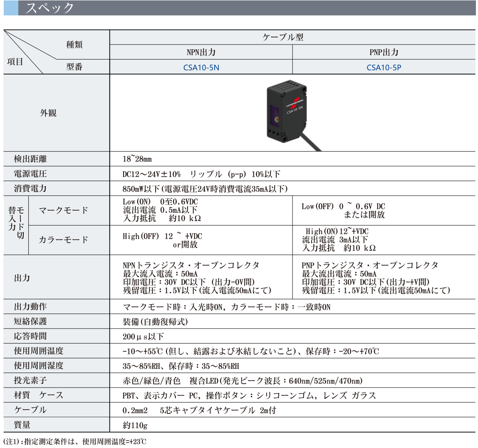Click the PNP出力 column heading
478x448 pixels.
384,52
